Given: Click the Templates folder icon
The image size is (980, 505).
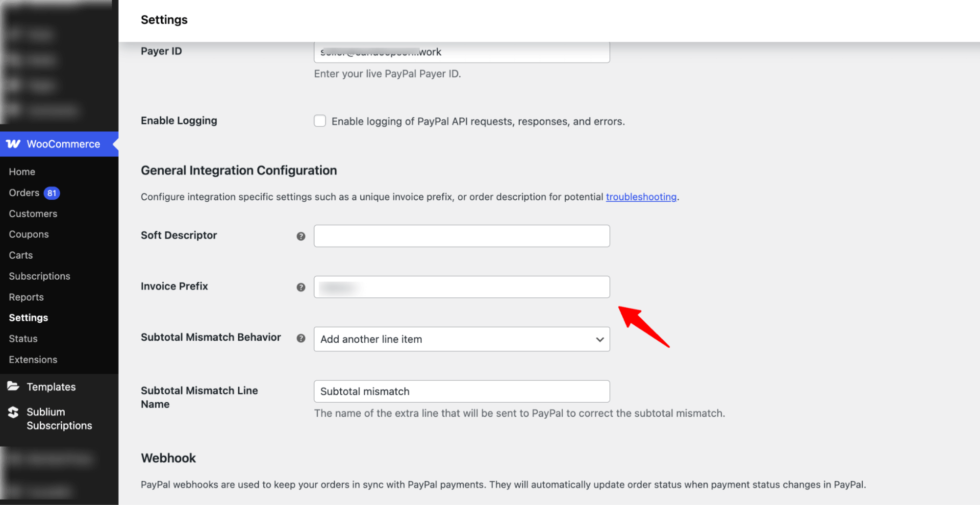Looking at the screenshot, I should click(x=13, y=386).
